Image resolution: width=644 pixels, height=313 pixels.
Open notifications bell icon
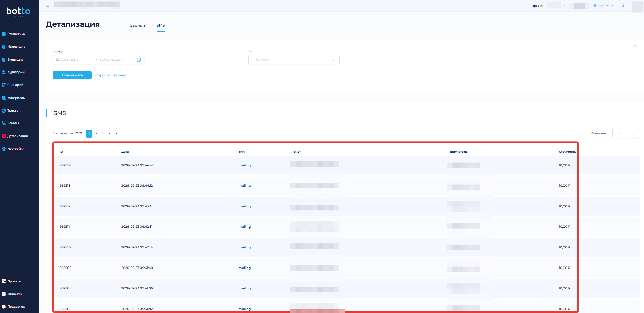click(623, 6)
